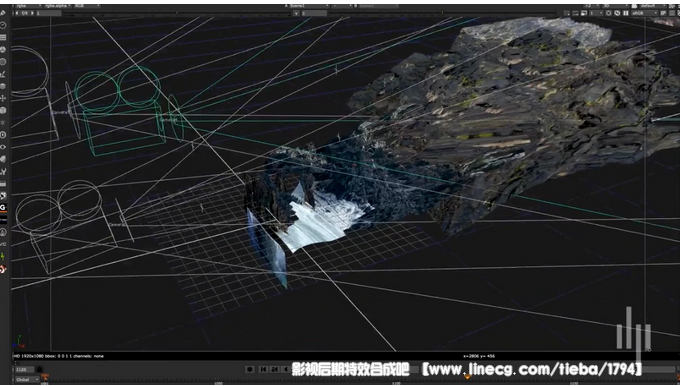Open the MetaData nodes toolbar icon
The image size is (687, 386).
click(x=3, y=159)
